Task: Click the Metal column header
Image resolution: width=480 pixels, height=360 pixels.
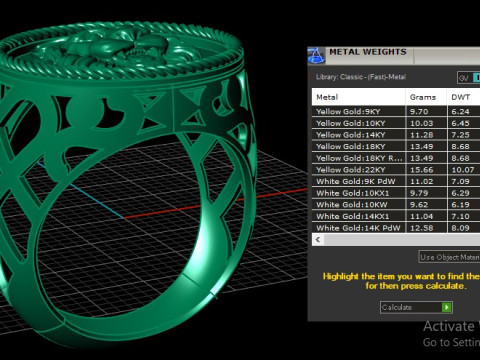Action: tap(359, 97)
